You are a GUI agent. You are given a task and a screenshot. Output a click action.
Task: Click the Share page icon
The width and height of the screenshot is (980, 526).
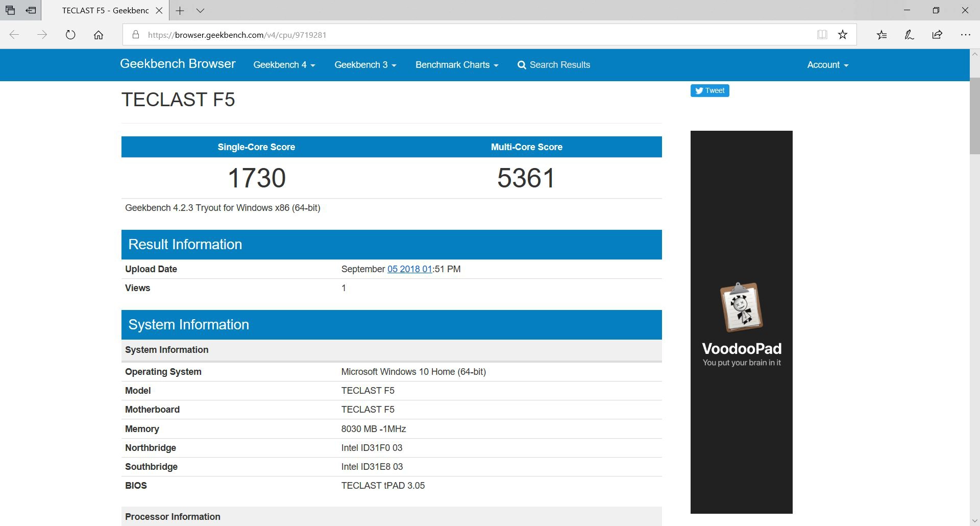[937, 35]
